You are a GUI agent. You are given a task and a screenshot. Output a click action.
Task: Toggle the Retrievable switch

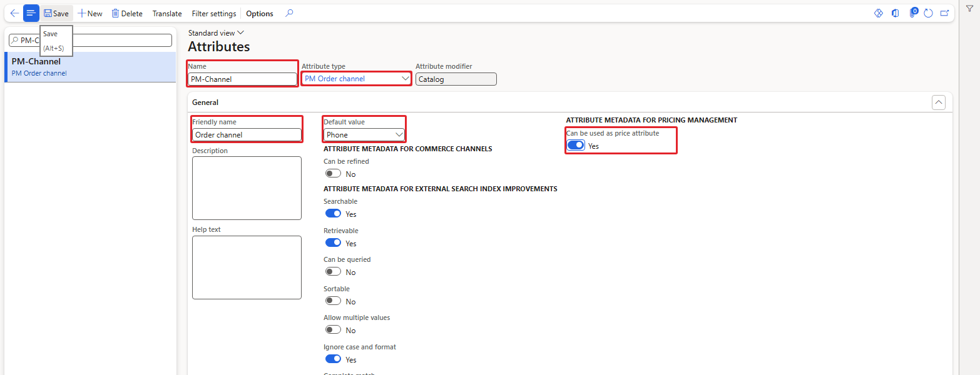pos(333,243)
